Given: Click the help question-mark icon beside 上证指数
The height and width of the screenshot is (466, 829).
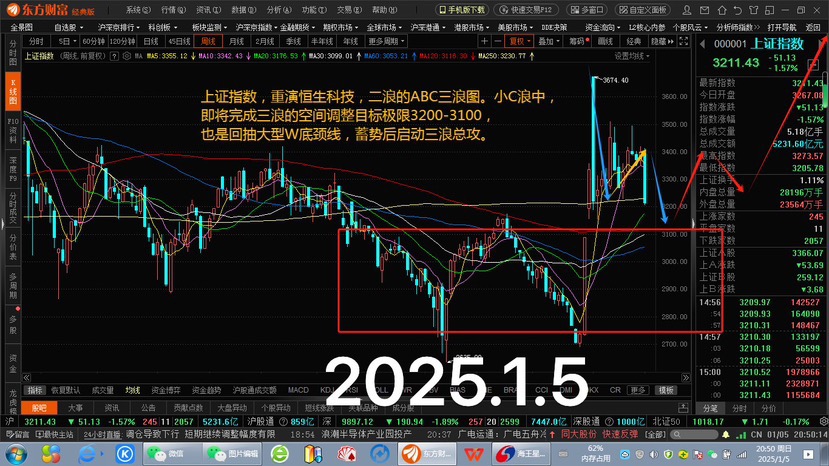Looking at the screenshot, I should (x=114, y=56).
